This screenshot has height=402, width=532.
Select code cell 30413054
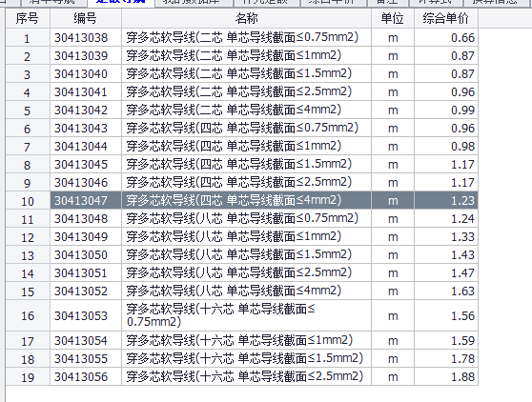point(86,341)
